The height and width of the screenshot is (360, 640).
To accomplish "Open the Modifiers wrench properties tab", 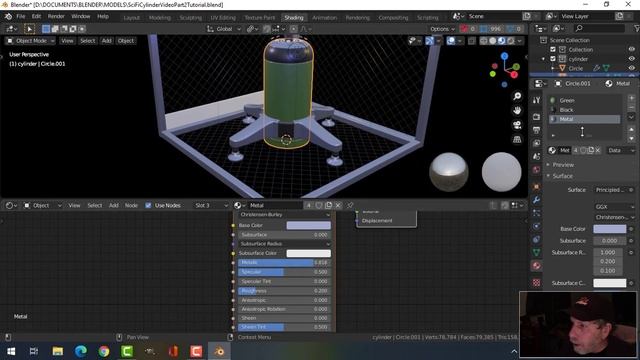I will (536, 200).
